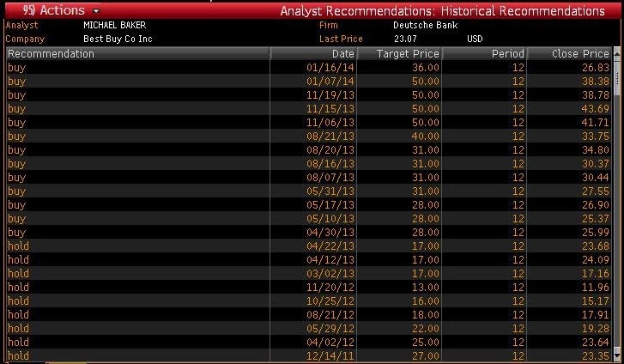Viewport: 624px width, 364px height.
Task: Click target price 13.00 in the 11/20/12 row
Action: [x=426, y=287]
